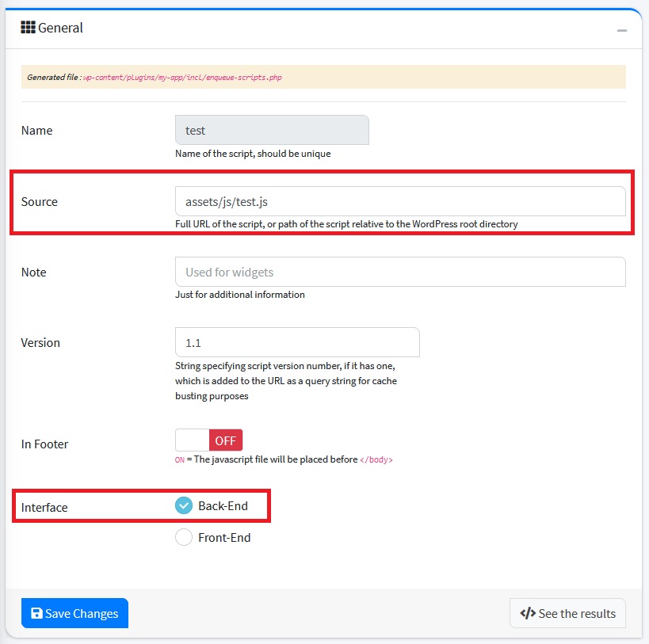Edit the Version number field
Viewport: 649px width, 644px height.
point(296,342)
